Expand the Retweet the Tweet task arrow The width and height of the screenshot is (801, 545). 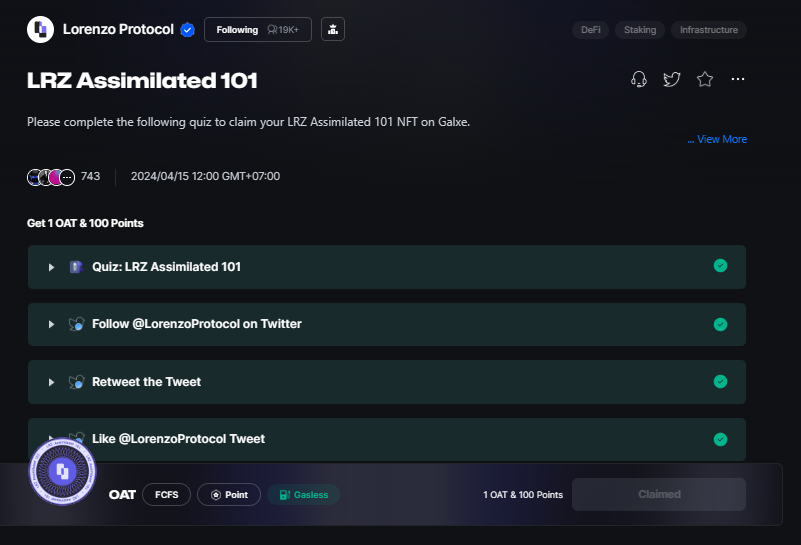[x=51, y=382]
